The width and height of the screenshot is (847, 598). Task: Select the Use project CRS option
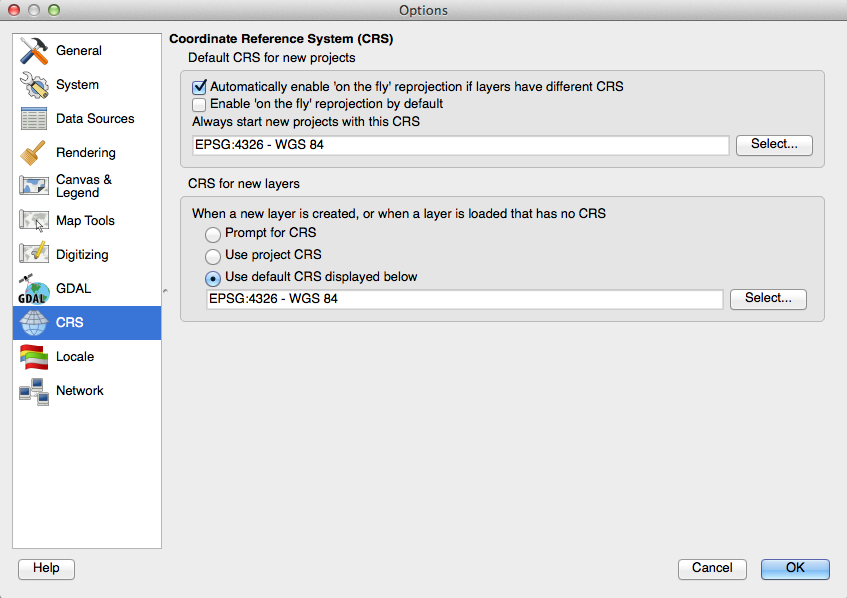(213, 256)
